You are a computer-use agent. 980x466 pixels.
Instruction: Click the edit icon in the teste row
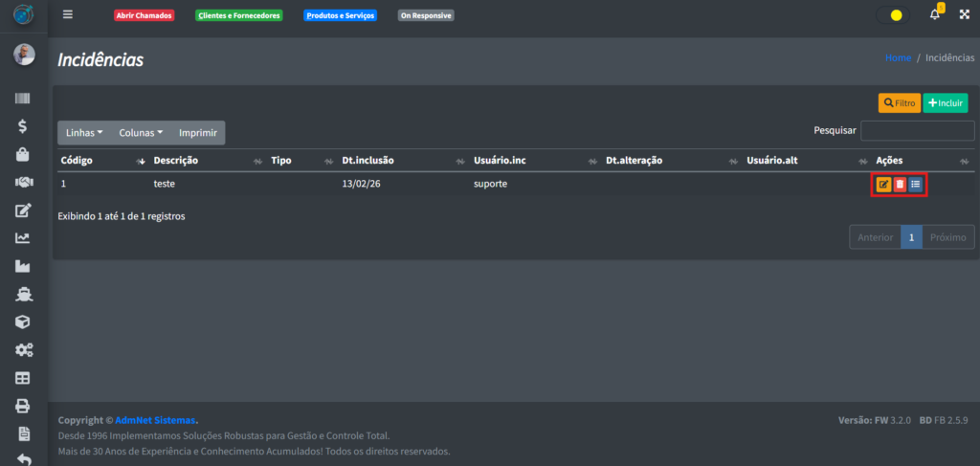[x=883, y=185]
